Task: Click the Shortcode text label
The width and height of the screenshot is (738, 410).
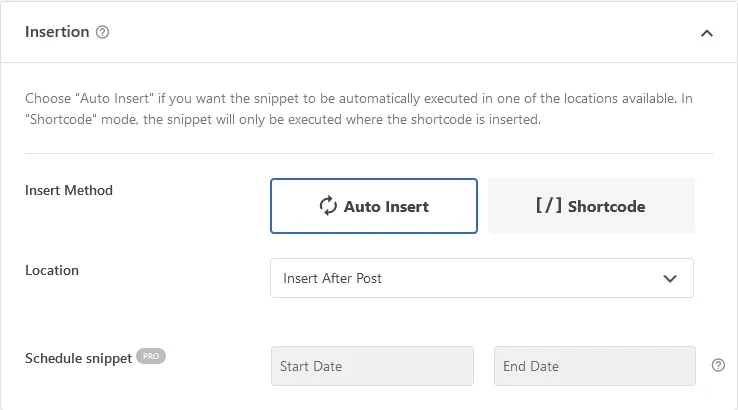Action: pyautogui.click(x=606, y=206)
